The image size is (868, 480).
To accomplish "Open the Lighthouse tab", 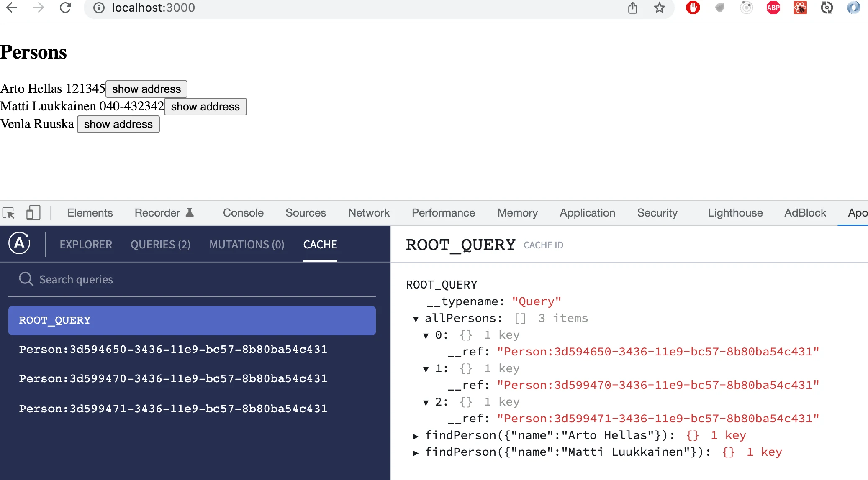I will (735, 213).
